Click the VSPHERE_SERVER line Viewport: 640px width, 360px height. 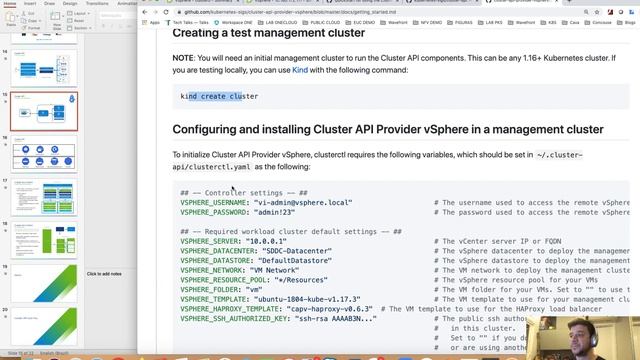(x=233, y=242)
